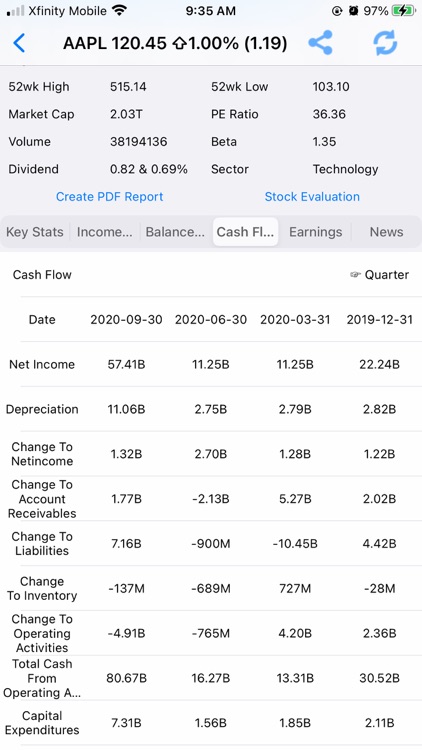Open the News tab
This screenshot has height=750, width=422.
(x=386, y=232)
